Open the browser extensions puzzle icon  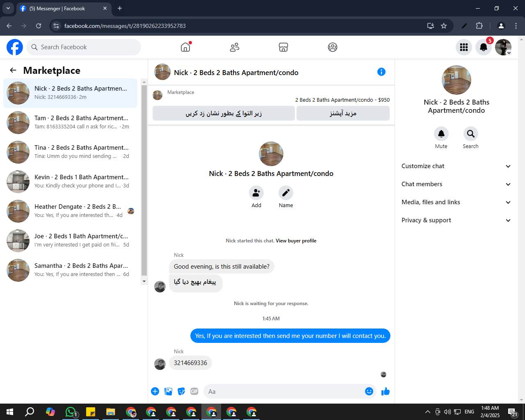479,26
